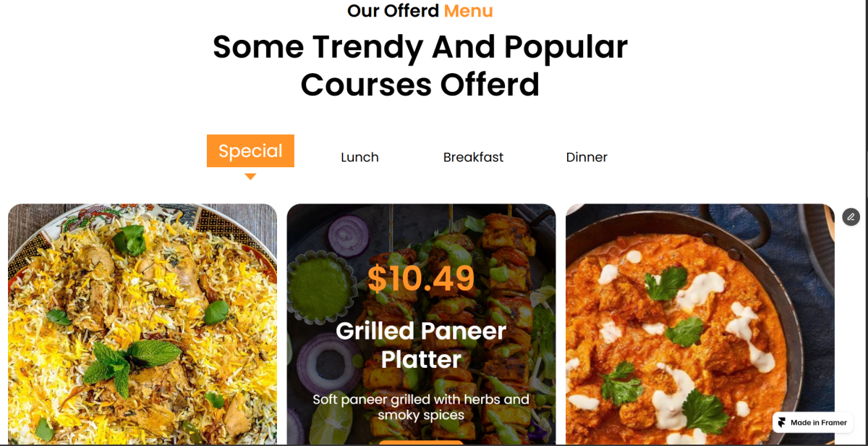The width and height of the screenshot is (868, 446).
Task: Click the Grilled Paneer Platter title
Action: click(421, 345)
